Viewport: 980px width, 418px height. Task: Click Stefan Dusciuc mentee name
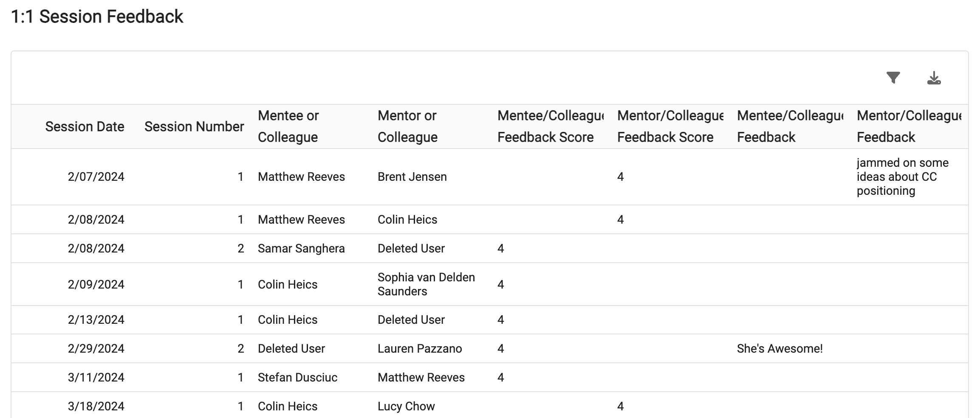coord(297,378)
